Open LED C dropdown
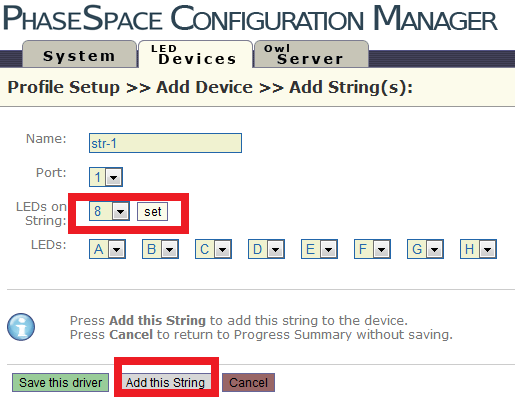 click(213, 249)
